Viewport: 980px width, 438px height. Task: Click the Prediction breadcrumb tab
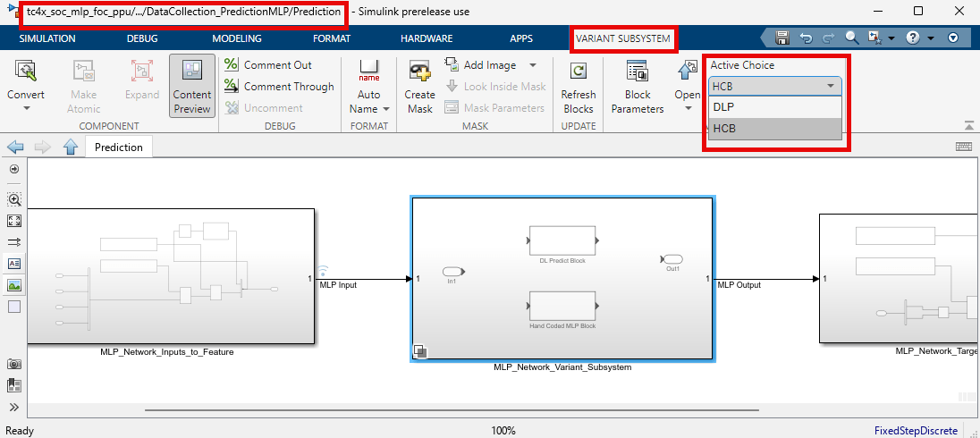tap(119, 147)
